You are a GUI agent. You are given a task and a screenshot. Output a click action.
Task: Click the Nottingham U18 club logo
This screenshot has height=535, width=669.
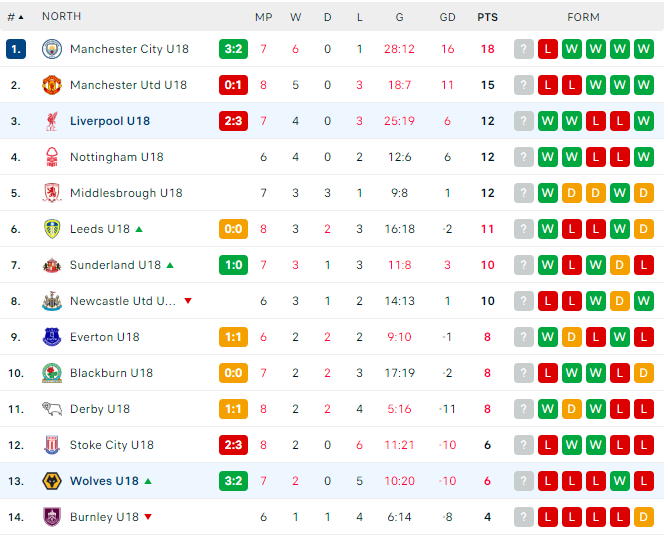[52, 157]
